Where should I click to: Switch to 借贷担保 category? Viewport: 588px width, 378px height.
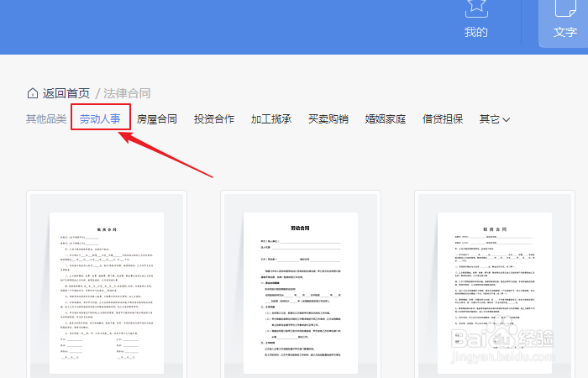click(x=443, y=119)
